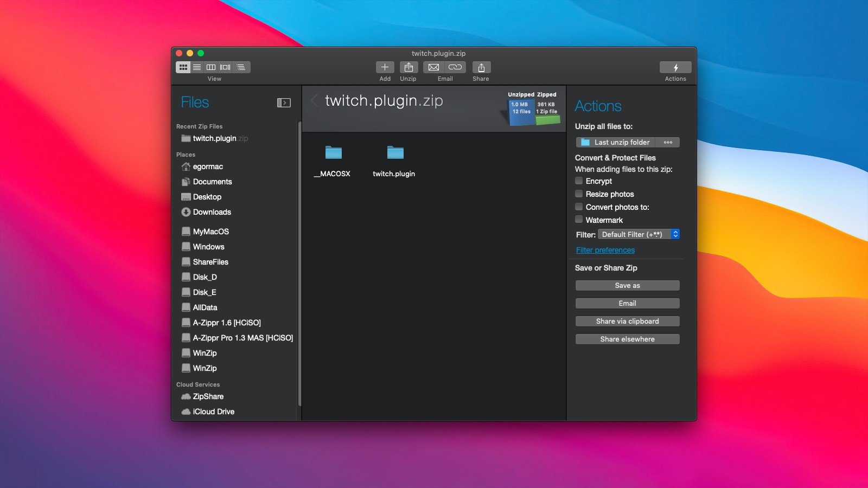
Task: Open the Filter dropdown menu
Action: coord(639,234)
